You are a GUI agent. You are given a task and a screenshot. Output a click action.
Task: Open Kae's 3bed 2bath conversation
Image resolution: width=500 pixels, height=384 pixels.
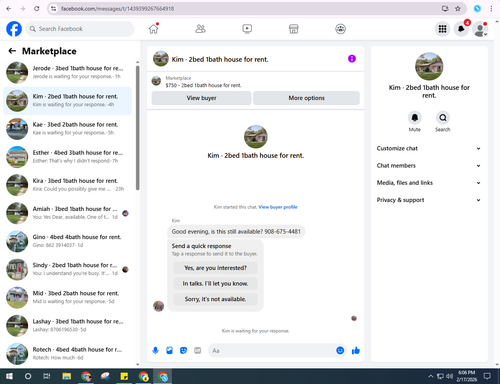[67, 129]
